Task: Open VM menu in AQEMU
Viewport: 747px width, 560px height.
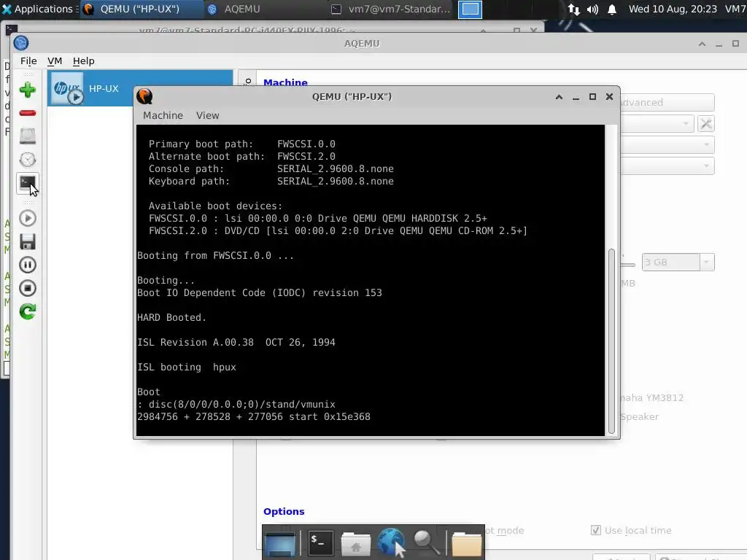Action: 55,61
